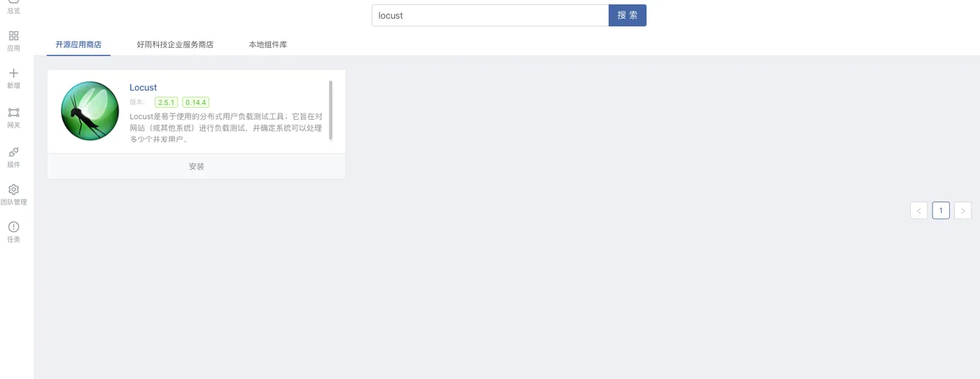Select the 开源应用商店 tab
This screenshot has height=379, width=980.
(78, 44)
